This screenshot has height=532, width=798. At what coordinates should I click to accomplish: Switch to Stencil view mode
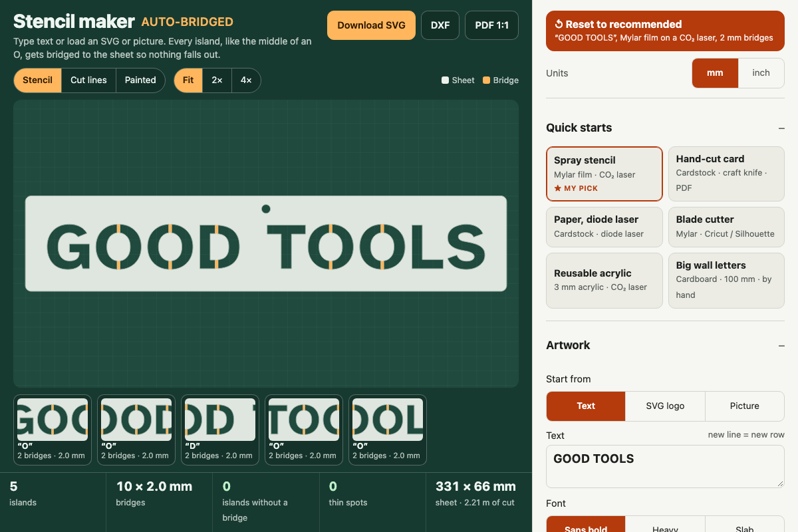pyautogui.click(x=38, y=80)
